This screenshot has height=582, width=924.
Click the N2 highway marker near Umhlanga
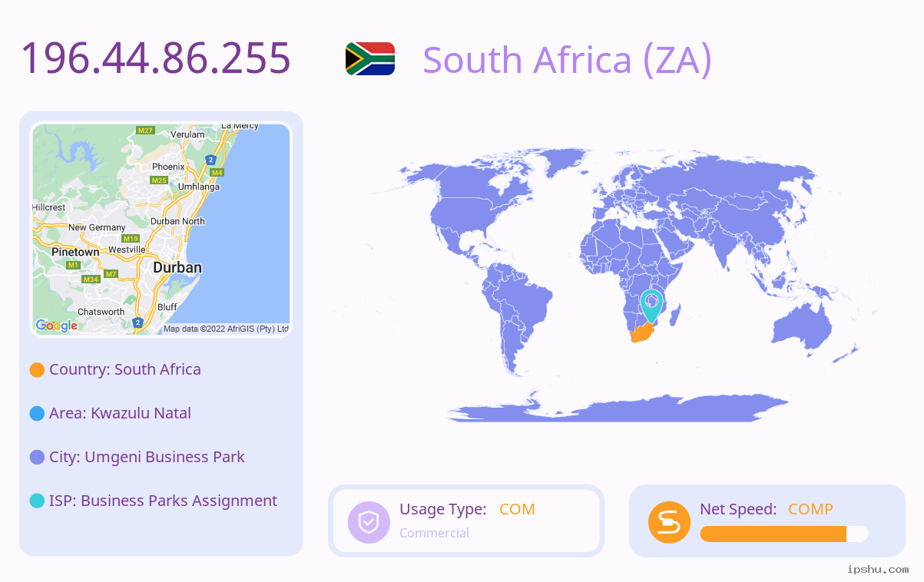tap(210, 160)
